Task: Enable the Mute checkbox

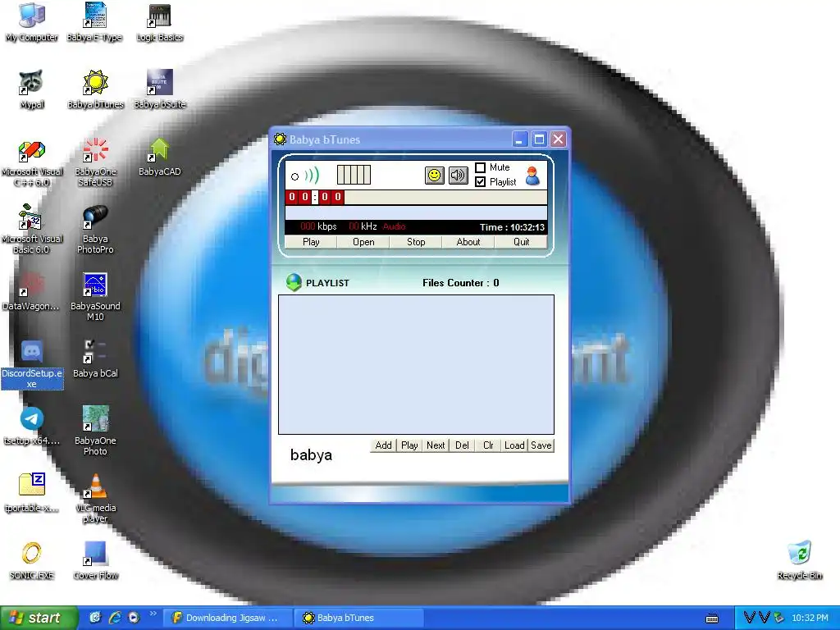Action: pyautogui.click(x=480, y=167)
